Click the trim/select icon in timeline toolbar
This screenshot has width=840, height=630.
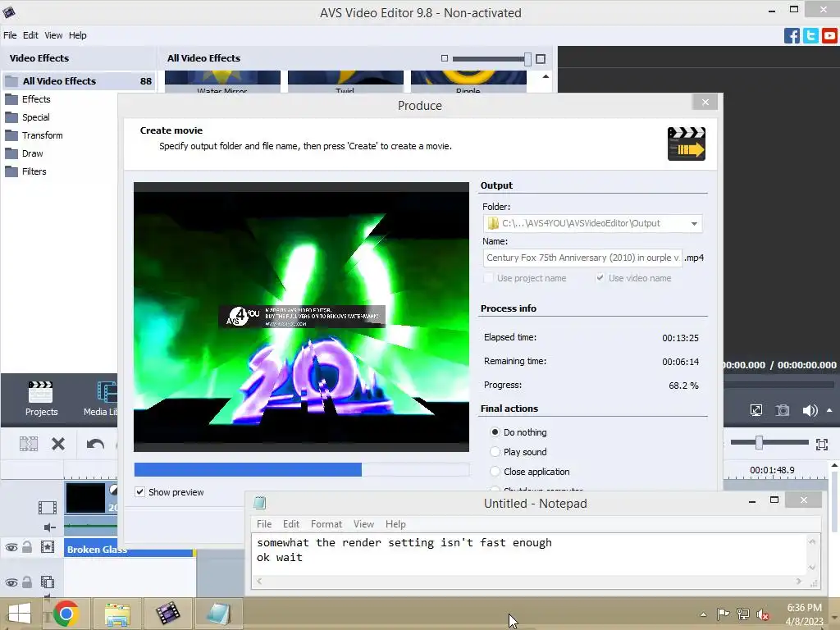pos(29,444)
